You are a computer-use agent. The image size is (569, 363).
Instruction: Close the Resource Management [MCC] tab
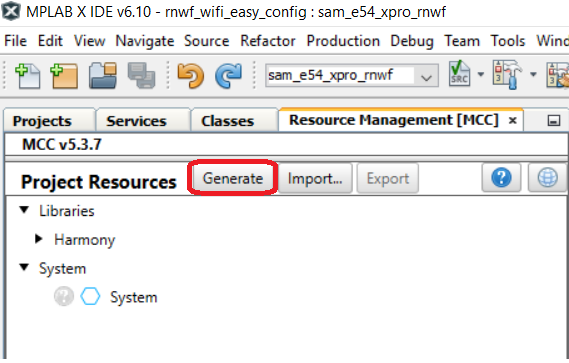click(512, 121)
